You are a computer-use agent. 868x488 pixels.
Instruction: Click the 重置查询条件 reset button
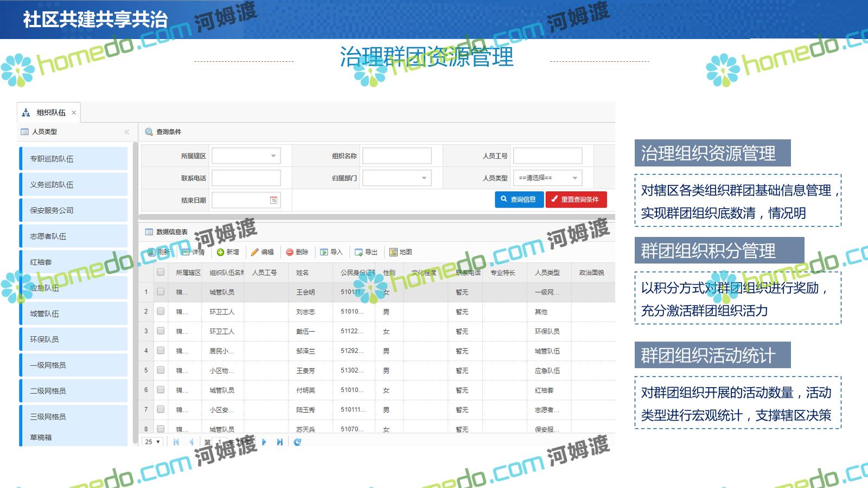click(576, 200)
